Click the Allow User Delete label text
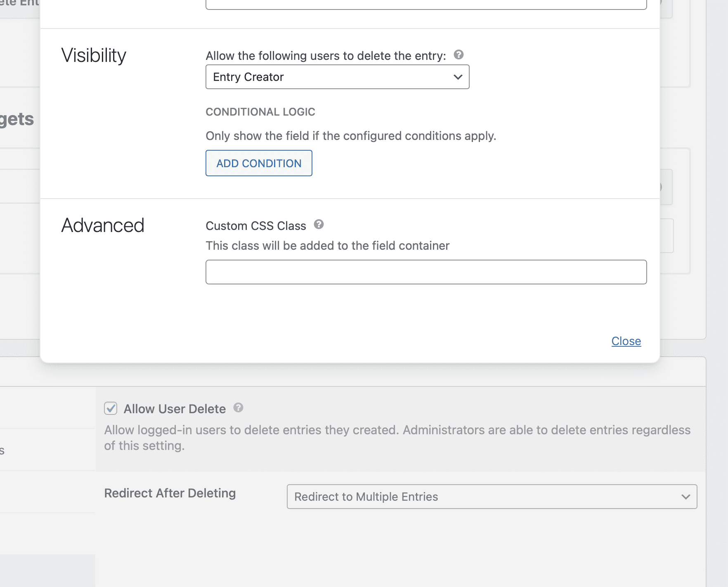 (175, 409)
